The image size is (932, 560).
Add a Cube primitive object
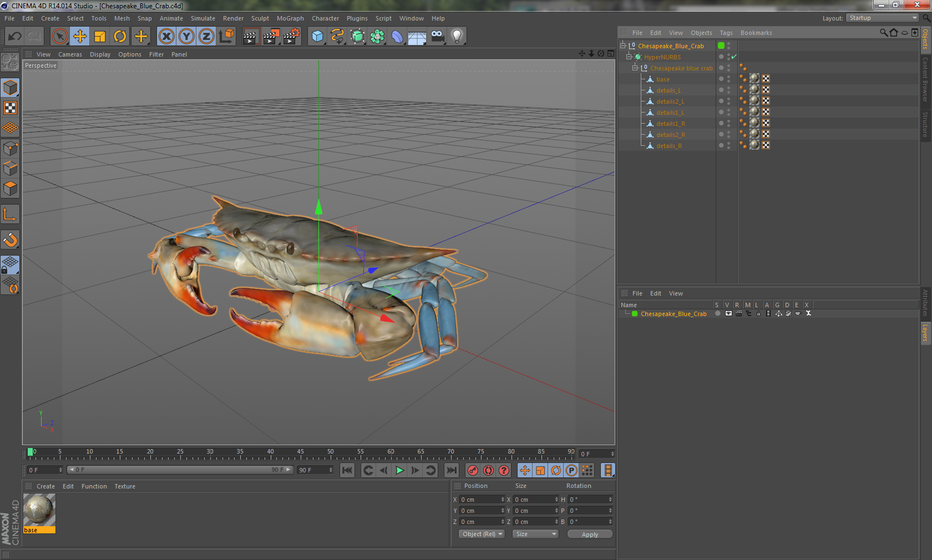pyautogui.click(x=317, y=37)
